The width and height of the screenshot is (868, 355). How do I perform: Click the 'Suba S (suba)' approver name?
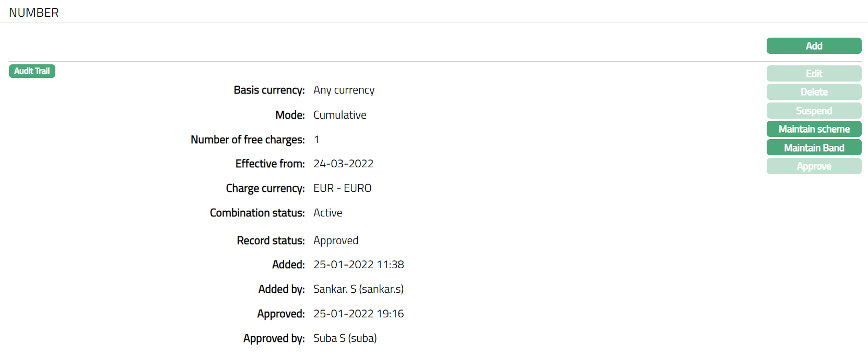[345, 338]
